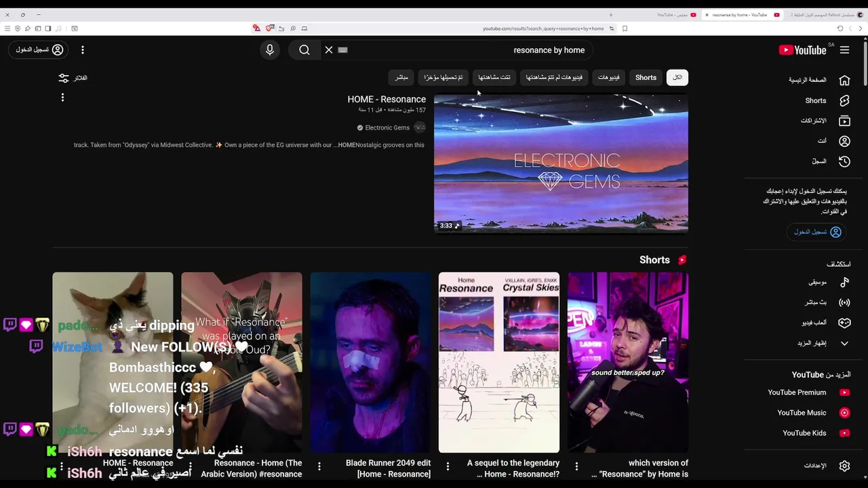This screenshot has height=488, width=868.
Task: Open the Blade Runner 2049 edit Short
Action: coord(370,363)
